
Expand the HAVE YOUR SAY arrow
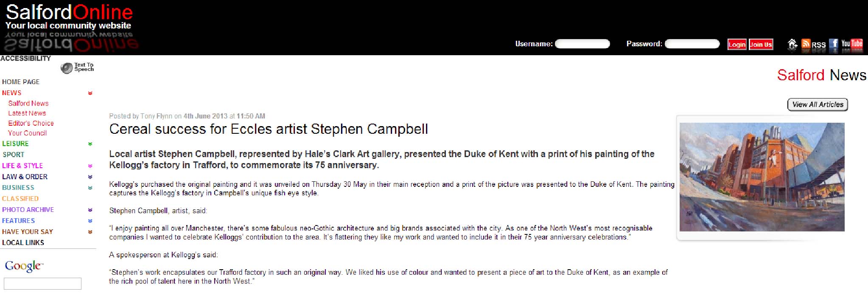tap(90, 232)
